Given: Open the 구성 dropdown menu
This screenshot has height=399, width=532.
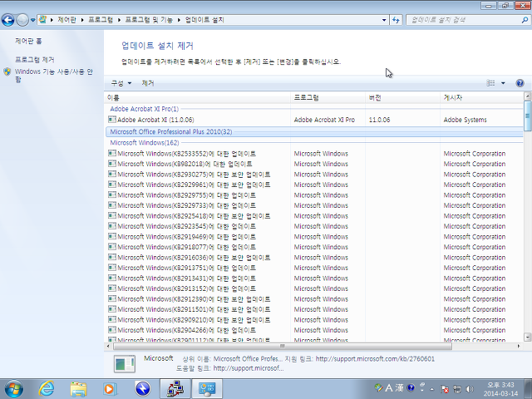Looking at the screenshot, I should pyautogui.click(x=121, y=83).
